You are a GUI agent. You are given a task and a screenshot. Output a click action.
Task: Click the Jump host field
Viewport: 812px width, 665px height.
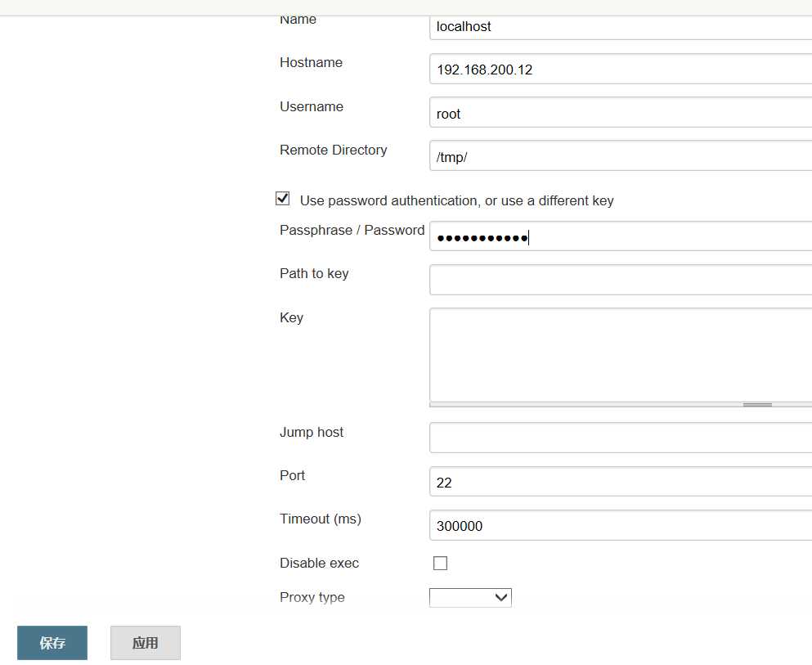621,438
